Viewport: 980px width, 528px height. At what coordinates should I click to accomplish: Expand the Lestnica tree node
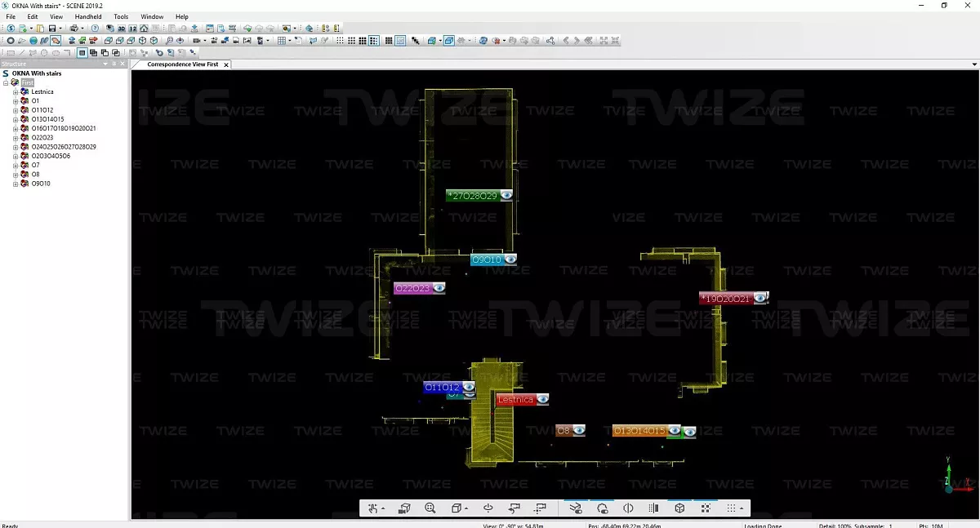pyautogui.click(x=16, y=92)
